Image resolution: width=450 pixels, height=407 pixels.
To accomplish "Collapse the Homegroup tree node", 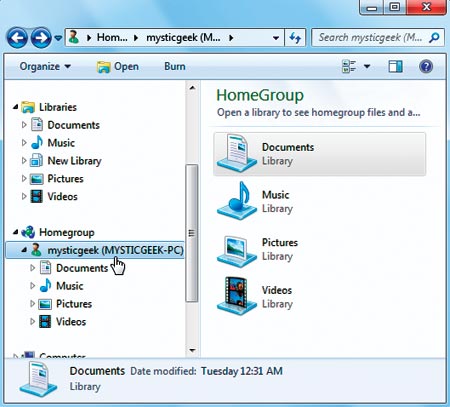I will pos(15,232).
